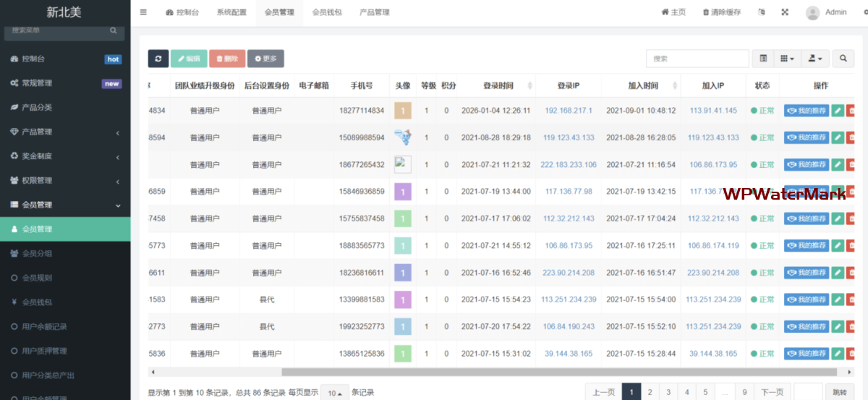Click the language switch icon in header
This screenshot has height=400, width=868.
[762, 12]
